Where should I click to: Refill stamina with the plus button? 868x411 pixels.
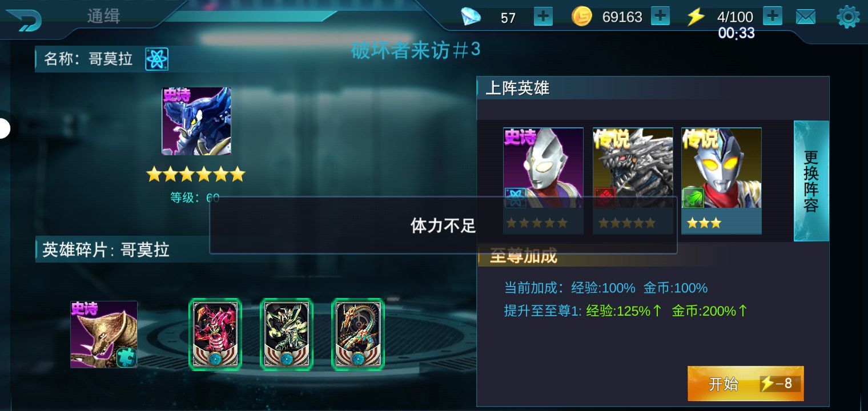(773, 16)
